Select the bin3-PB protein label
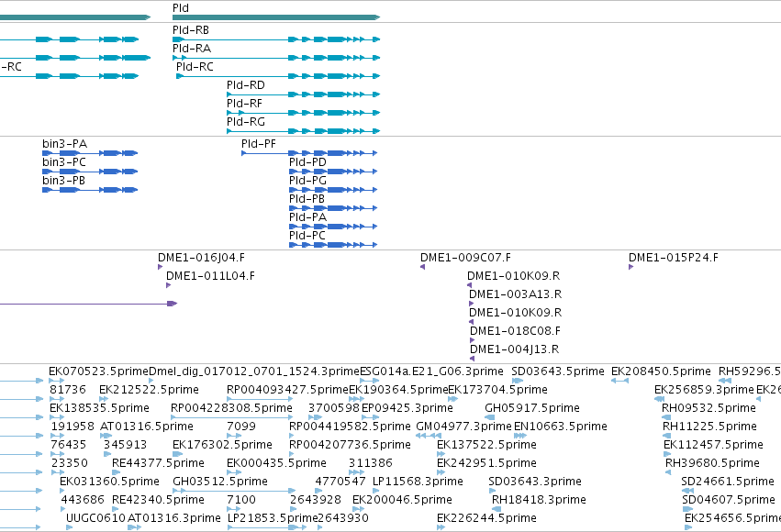Image resolution: width=781 pixels, height=532 pixels. [x=63, y=181]
